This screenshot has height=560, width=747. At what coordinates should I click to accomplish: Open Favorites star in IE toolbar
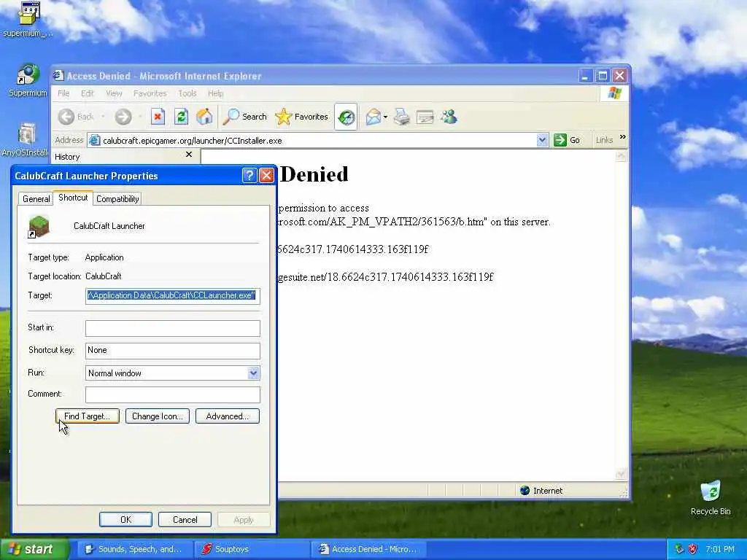pos(302,117)
